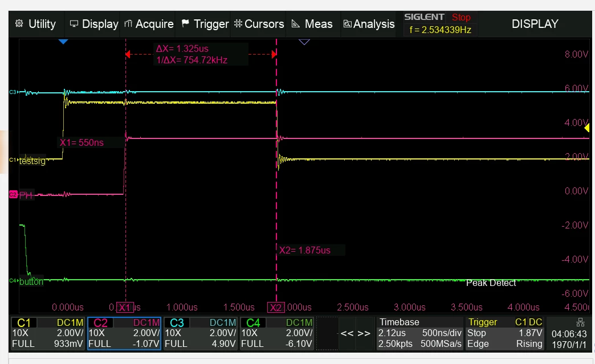Click the Trigger flag icon
The height and width of the screenshot is (364, 595).
[x=185, y=23]
